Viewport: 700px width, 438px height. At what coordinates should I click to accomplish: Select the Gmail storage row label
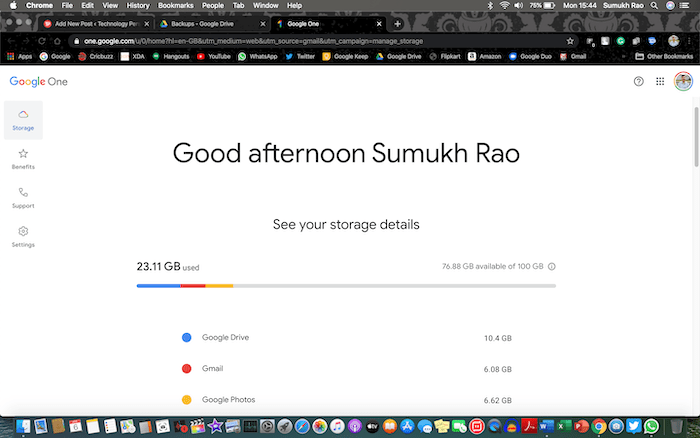click(212, 369)
